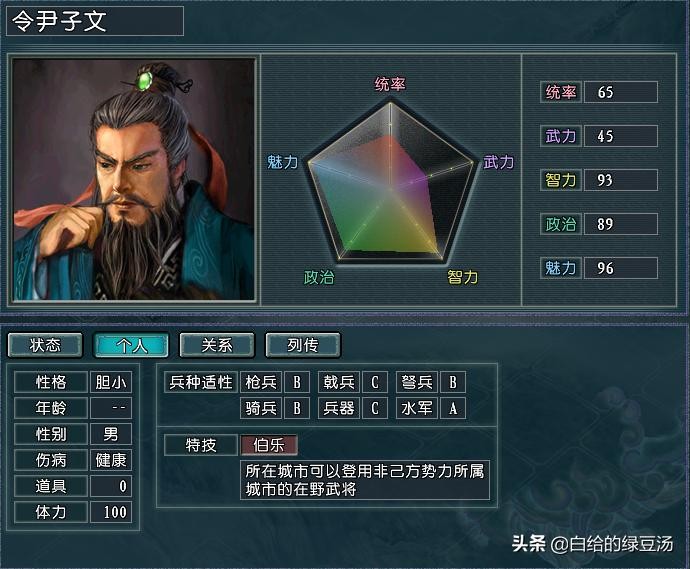Screen dimensions: 690x569
Task: Click the 智力 value field showing 93
Action: pos(621,180)
